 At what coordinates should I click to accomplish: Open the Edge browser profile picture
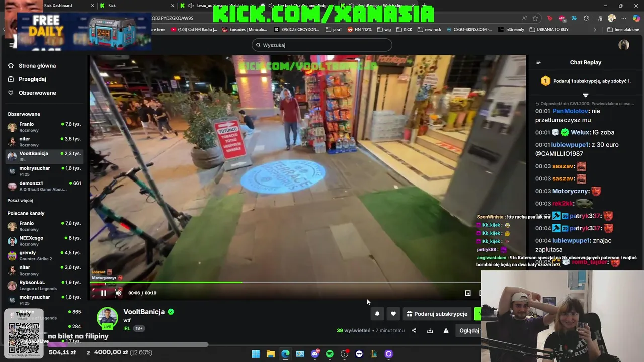tap(612, 18)
